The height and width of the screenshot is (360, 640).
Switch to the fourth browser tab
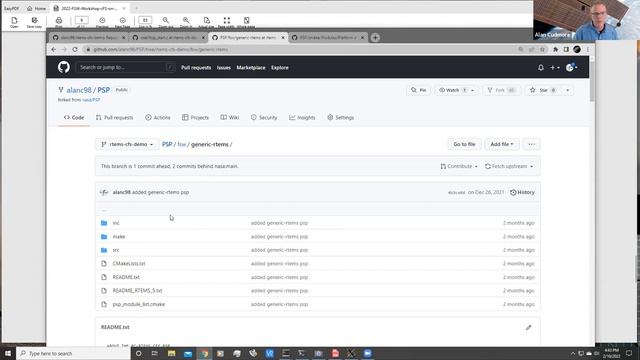click(x=328, y=38)
